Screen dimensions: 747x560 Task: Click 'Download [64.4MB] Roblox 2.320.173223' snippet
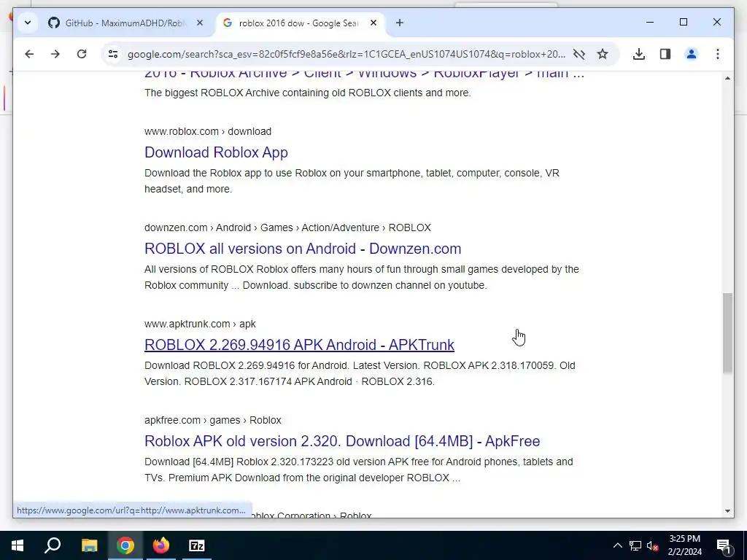(x=358, y=470)
